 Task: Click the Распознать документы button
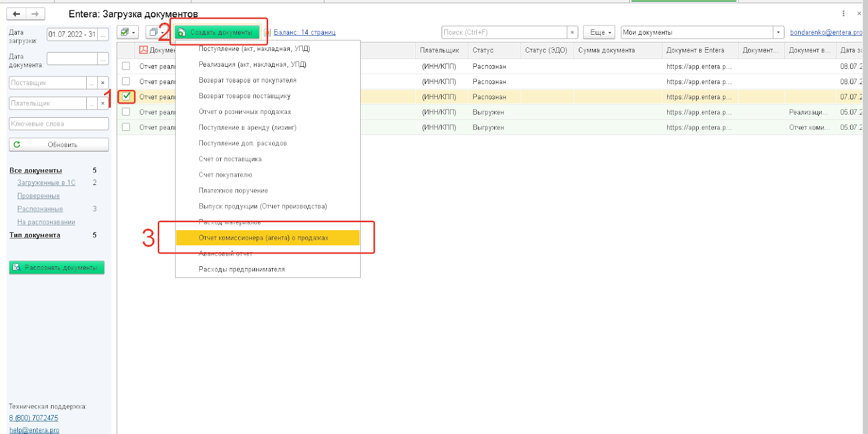tap(57, 267)
